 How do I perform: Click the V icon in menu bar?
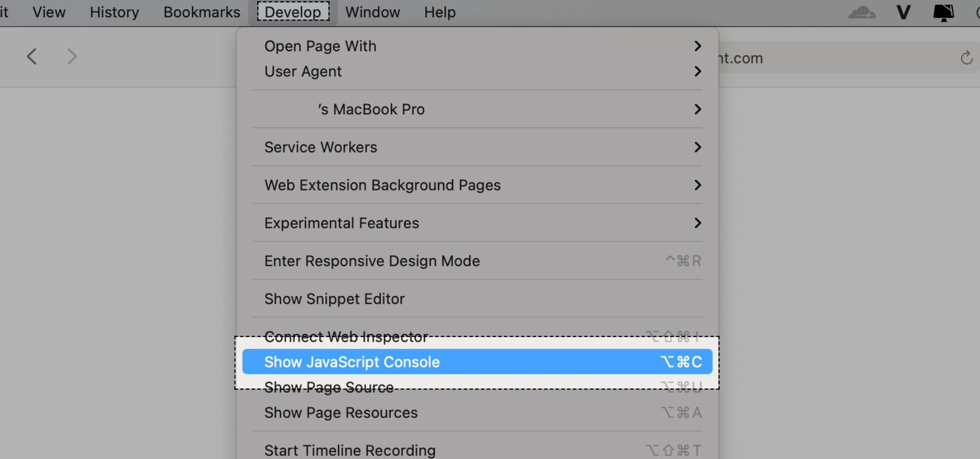(903, 12)
